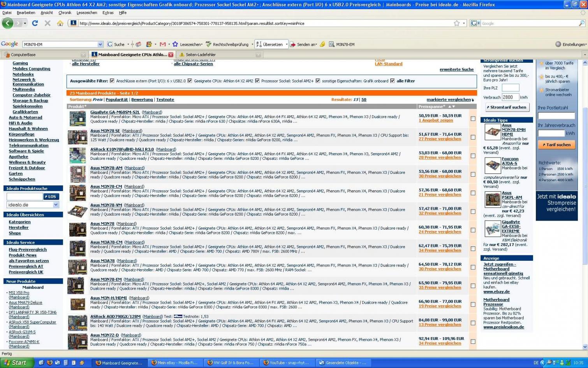Click the custom buttons icon in Google toolbar
This screenshot has height=368, width=588.
pos(149,44)
